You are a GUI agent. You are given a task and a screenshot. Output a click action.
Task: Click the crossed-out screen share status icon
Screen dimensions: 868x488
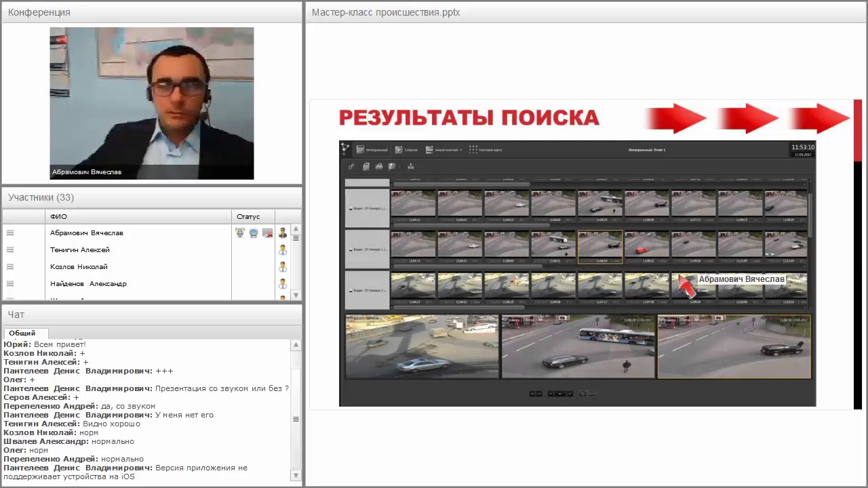267,232
